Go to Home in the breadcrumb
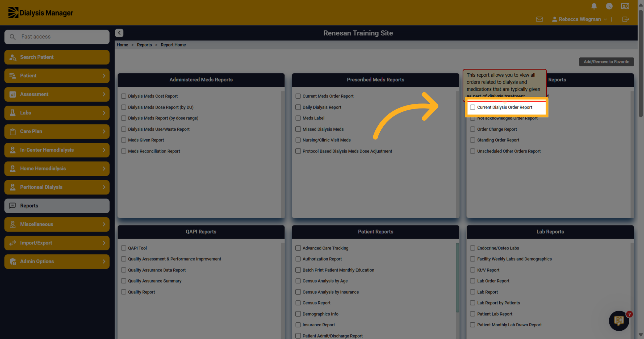Image resolution: width=644 pixels, height=339 pixels. tap(122, 45)
